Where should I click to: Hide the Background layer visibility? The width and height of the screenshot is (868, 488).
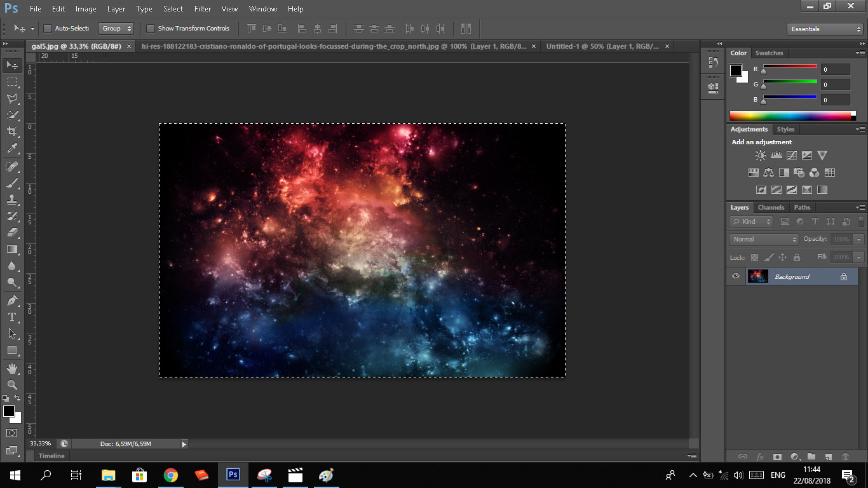736,276
